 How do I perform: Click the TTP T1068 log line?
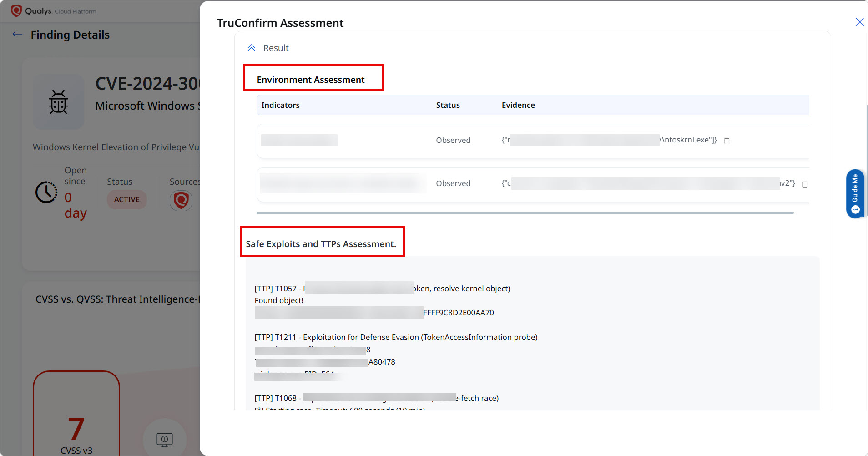[376, 398]
